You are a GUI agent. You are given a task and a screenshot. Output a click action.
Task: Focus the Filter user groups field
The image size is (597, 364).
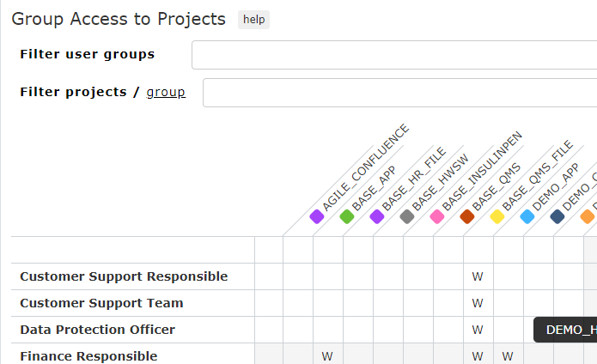point(394,55)
